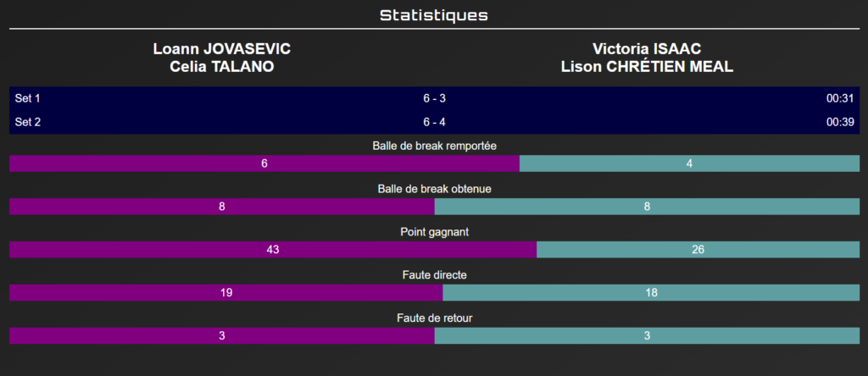Select player name Celia TALANO

tap(222, 67)
